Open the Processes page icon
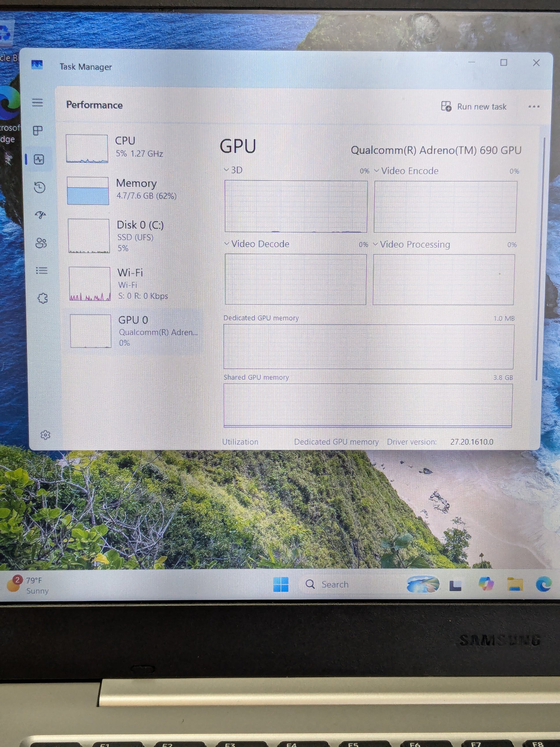 38,130
